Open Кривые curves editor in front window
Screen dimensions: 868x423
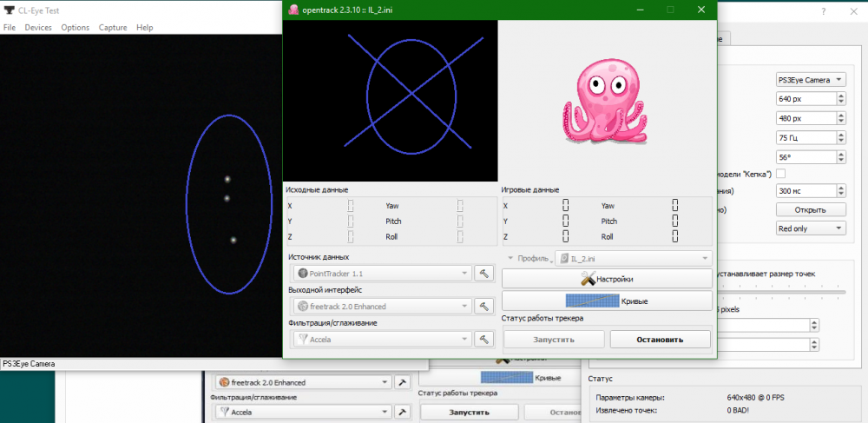click(x=606, y=301)
